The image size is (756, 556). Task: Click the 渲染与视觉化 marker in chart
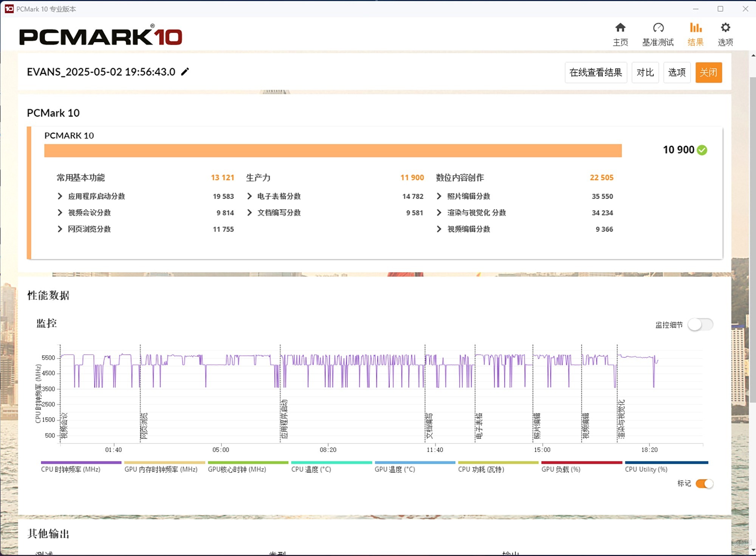(x=621, y=419)
